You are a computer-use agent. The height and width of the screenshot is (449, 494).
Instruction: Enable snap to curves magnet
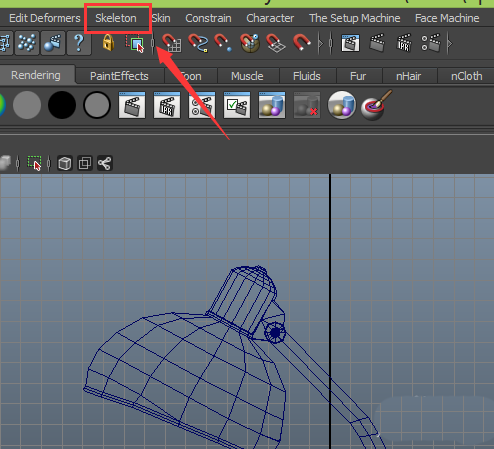(198, 43)
